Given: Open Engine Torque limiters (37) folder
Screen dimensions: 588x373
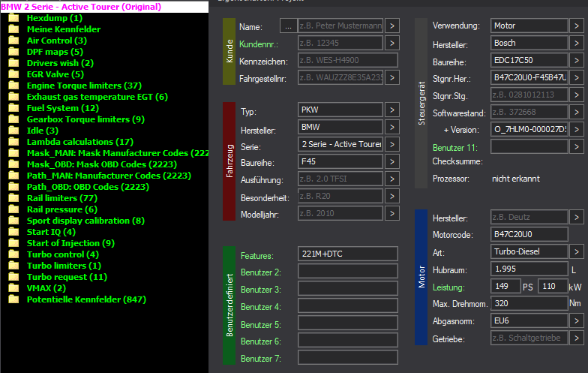Looking at the screenshot, I should pos(84,86).
